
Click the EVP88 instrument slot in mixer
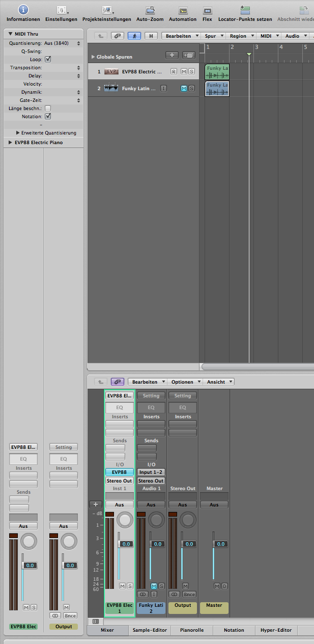120,472
